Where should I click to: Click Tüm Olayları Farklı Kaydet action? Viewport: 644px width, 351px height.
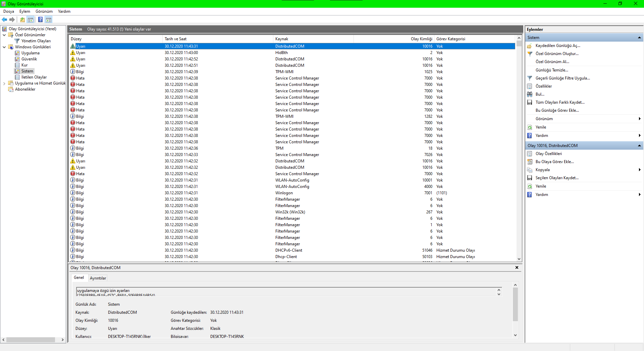pos(560,102)
